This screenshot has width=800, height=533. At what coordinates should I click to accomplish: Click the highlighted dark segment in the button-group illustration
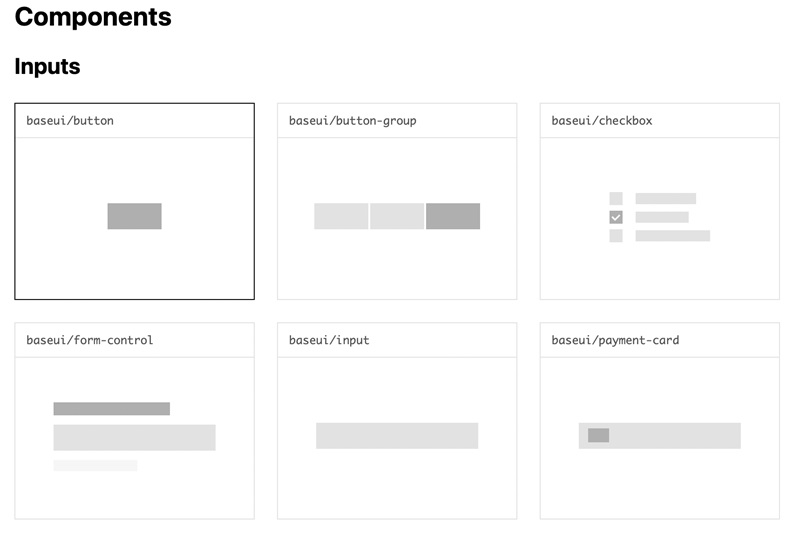tap(453, 216)
